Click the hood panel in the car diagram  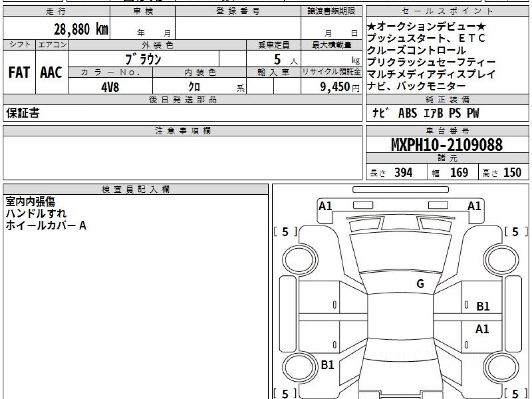400,253
